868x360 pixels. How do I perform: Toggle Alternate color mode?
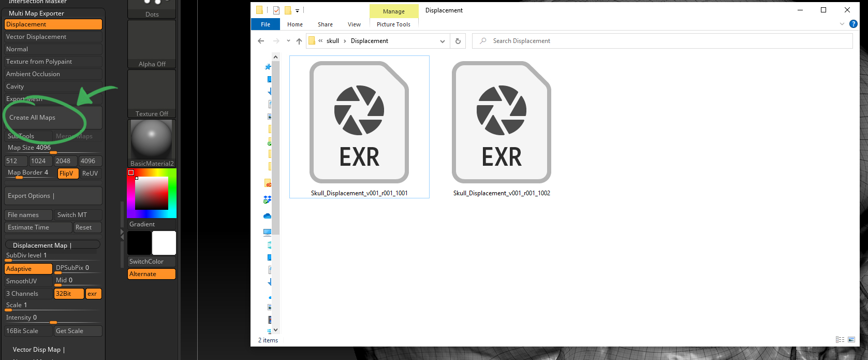click(152, 274)
